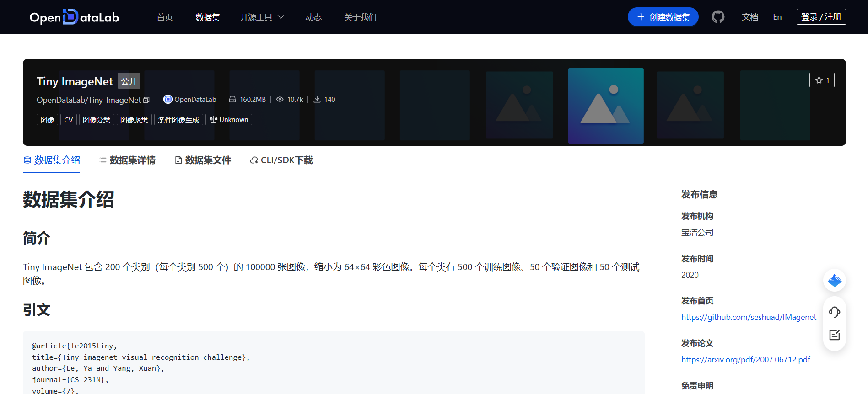The image size is (868, 394).
Task: Go to 首页 in navigation
Action: pyautogui.click(x=165, y=17)
